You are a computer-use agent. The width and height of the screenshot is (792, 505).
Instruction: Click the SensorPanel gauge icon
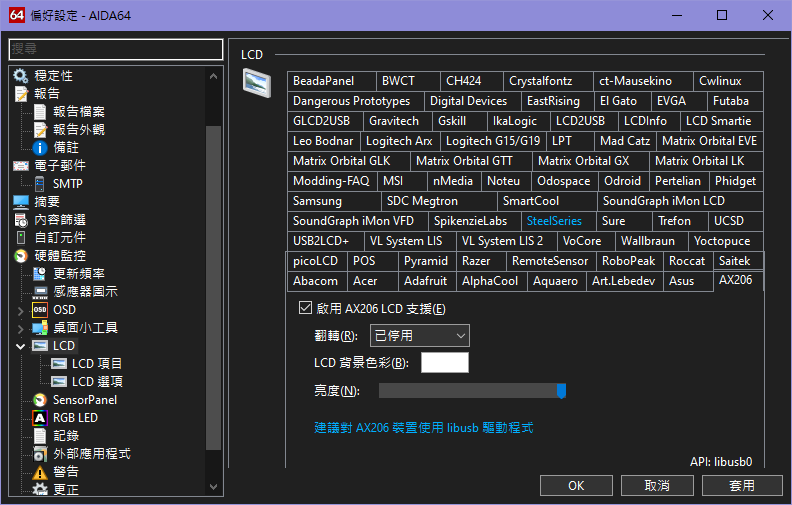pos(40,400)
